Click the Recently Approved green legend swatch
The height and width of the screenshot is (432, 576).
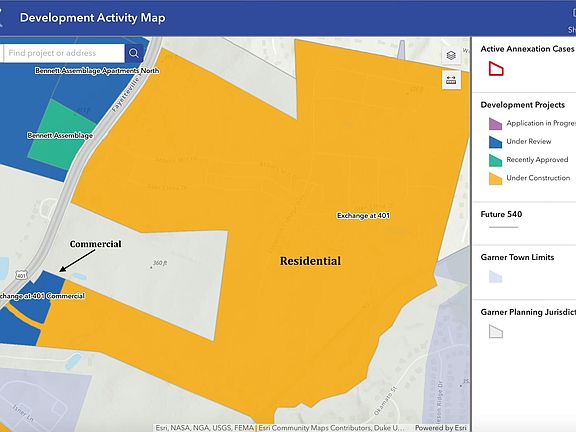pos(495,160)
